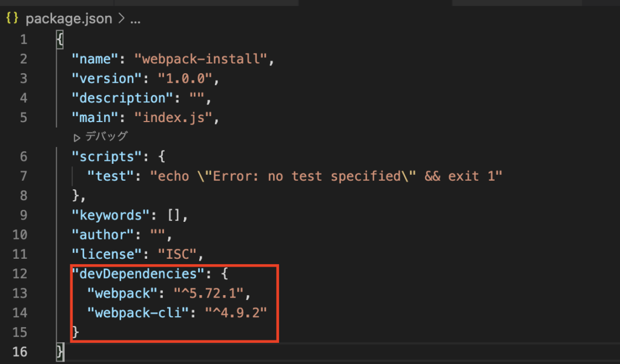
Task: Click the "index.js" value
Action: pos(174,118)
